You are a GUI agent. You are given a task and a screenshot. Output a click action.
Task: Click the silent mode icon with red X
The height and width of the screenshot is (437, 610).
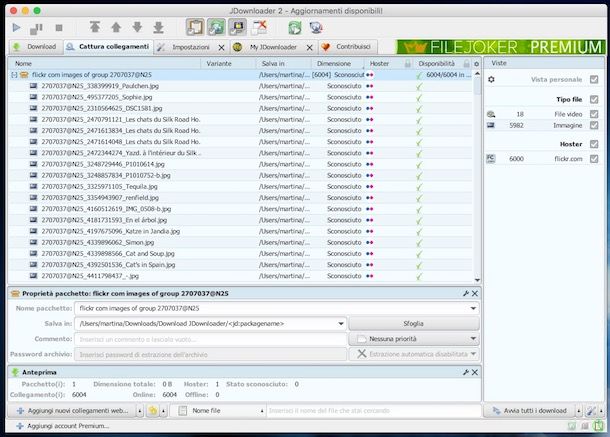click(259, 27)
